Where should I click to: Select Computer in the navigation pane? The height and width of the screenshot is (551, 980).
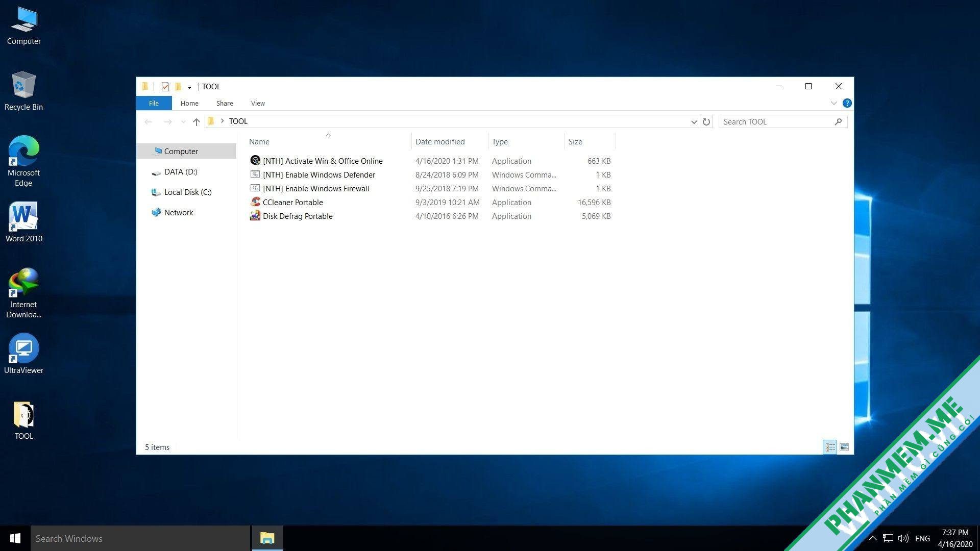186,152
